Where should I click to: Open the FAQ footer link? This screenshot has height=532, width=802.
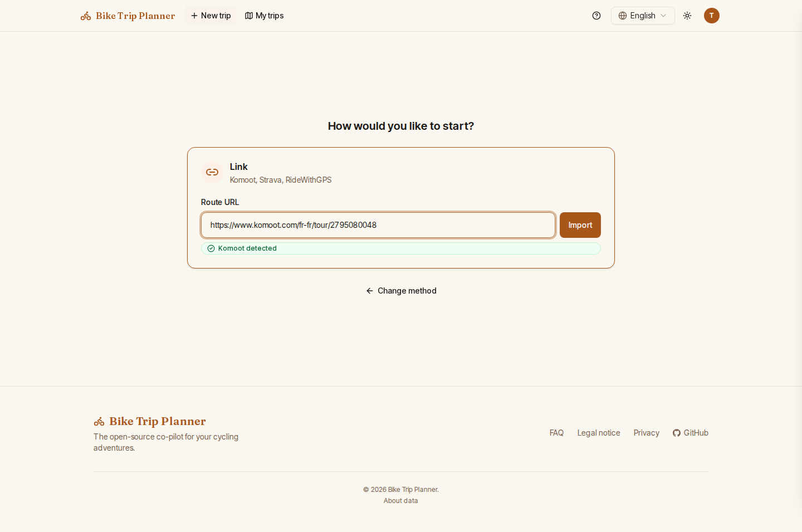tap(556, 433)
